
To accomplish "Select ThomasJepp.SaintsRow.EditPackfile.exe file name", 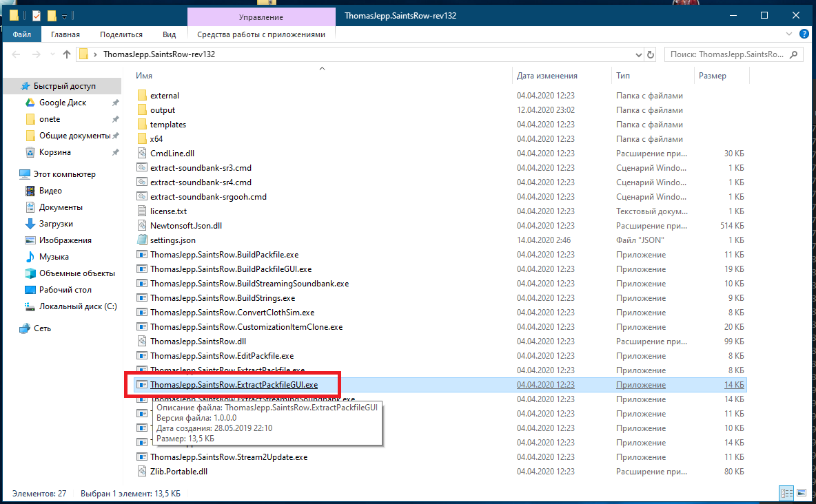I will (x=222, y=356).
